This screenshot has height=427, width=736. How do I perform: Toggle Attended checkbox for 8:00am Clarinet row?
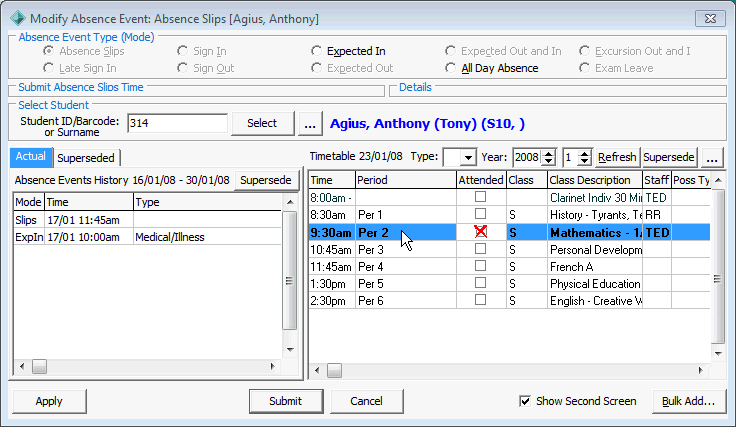point(480,197)
